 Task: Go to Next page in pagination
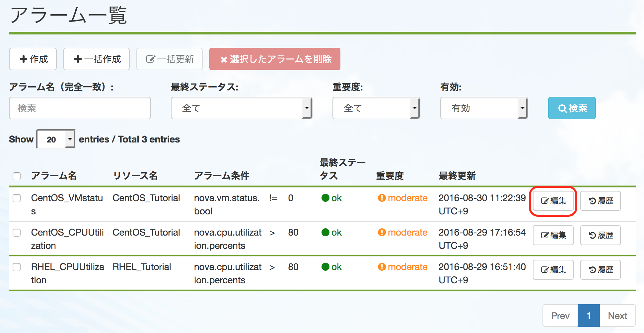click(x=617, y=315)
